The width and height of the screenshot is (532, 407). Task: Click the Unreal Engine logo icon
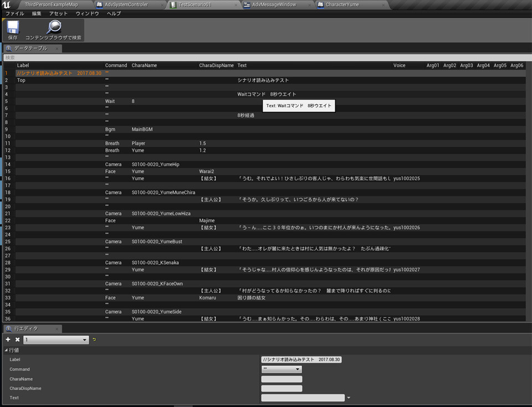(x=6, y=4)
